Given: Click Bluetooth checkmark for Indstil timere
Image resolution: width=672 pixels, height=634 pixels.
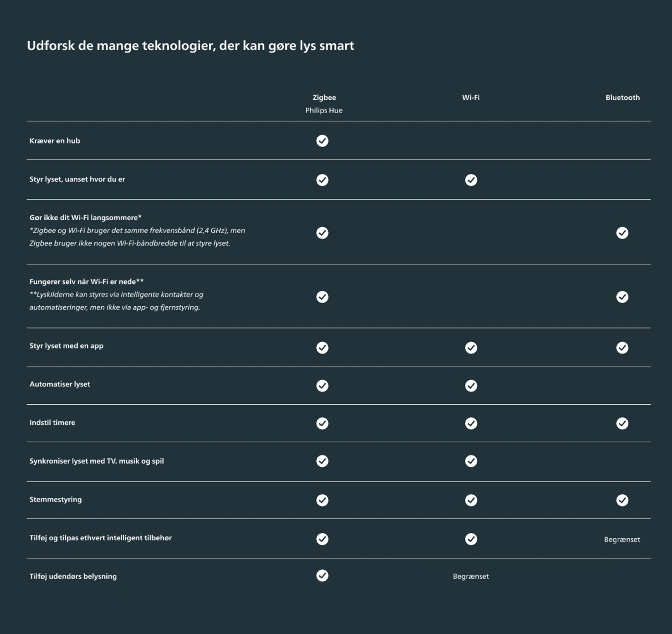Looking at the screenshot, I should tap(622, 423).
